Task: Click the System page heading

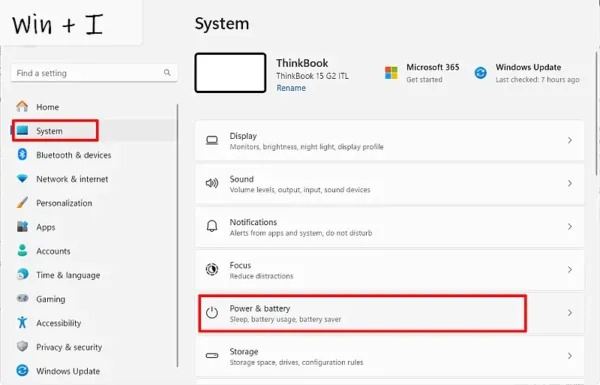Action: point(222,24)
